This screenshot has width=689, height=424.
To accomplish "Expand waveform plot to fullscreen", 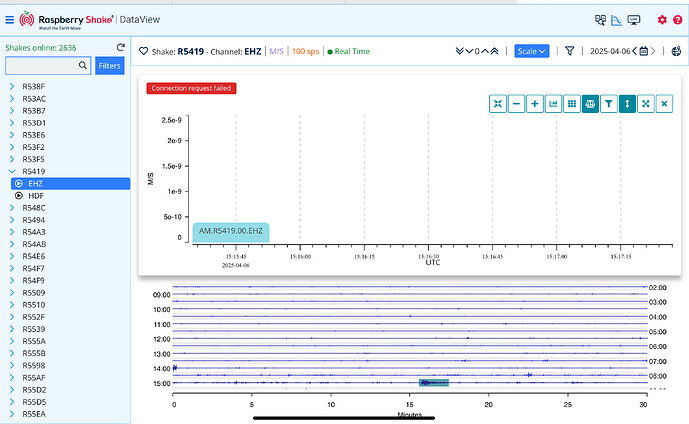I will click(645, 104).
